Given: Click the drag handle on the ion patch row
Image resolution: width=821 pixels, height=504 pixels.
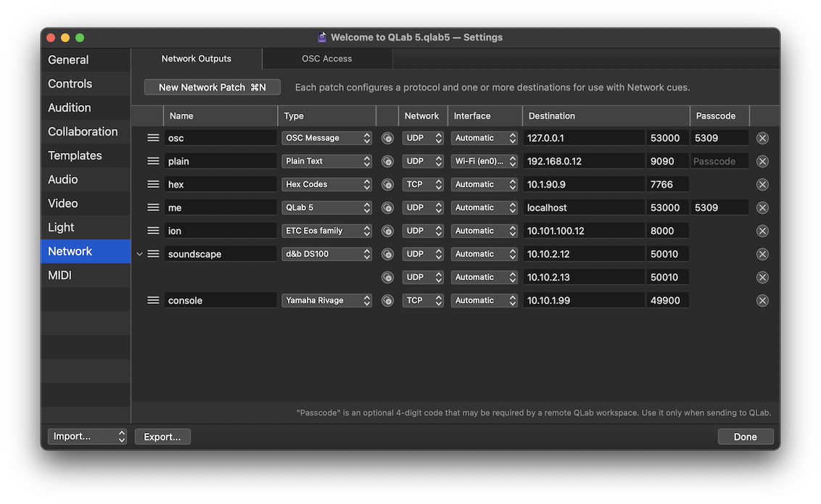Looking at the screenshot, I should pos(152,230).
